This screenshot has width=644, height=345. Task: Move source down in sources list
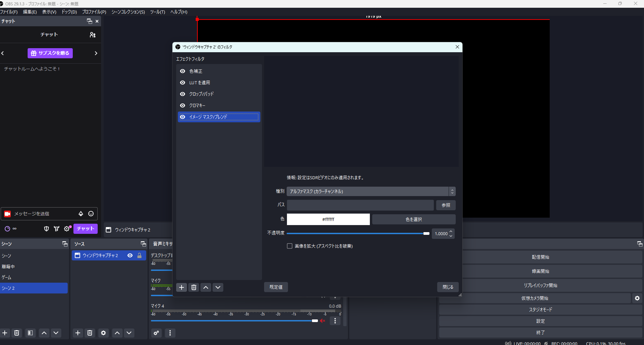pos(129,333)
